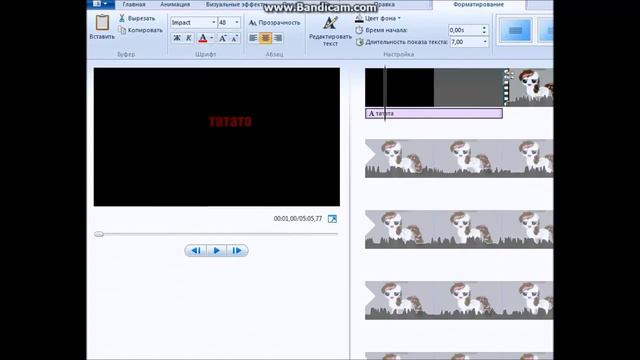Align text to the right

pos(278,38)
